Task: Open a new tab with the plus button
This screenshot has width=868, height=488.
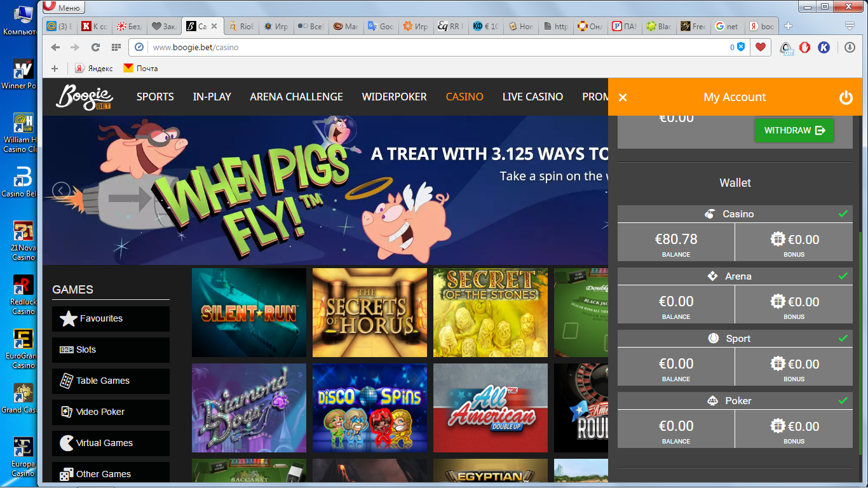Action: coord(789,26)
